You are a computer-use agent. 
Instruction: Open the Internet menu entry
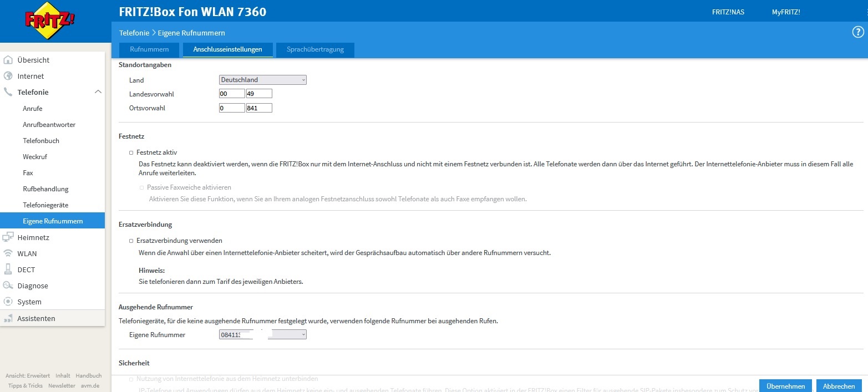click(x=31, y=76)
